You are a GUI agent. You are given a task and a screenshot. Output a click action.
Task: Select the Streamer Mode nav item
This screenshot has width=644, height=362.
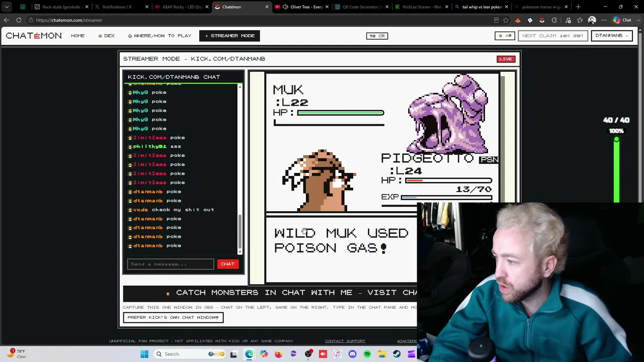229,36
